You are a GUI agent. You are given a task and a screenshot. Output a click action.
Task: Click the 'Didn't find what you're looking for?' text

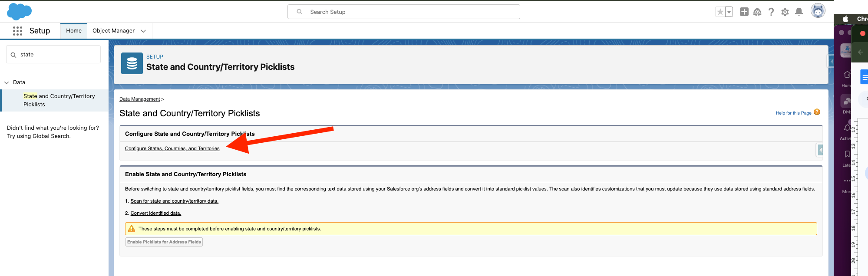(x=53, y=128)
